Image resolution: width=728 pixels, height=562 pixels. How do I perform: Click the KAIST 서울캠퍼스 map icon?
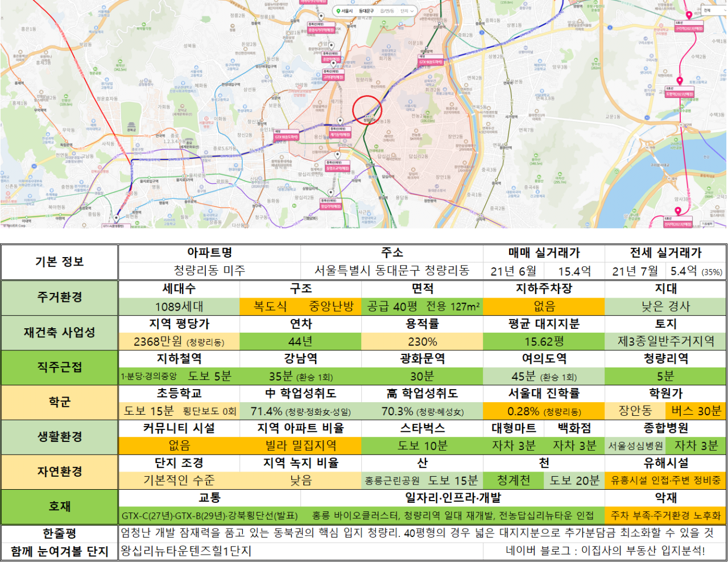point(368,59)
